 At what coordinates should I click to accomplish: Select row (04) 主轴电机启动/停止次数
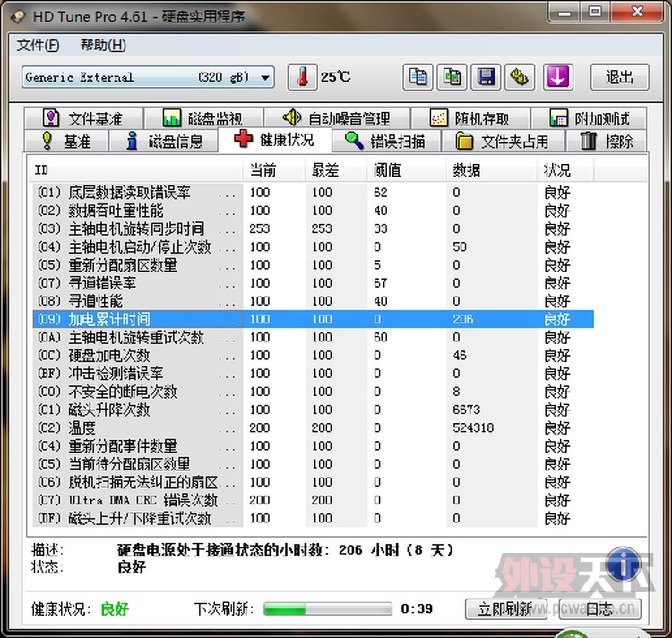pyautogui.click(x=314, y=246)
